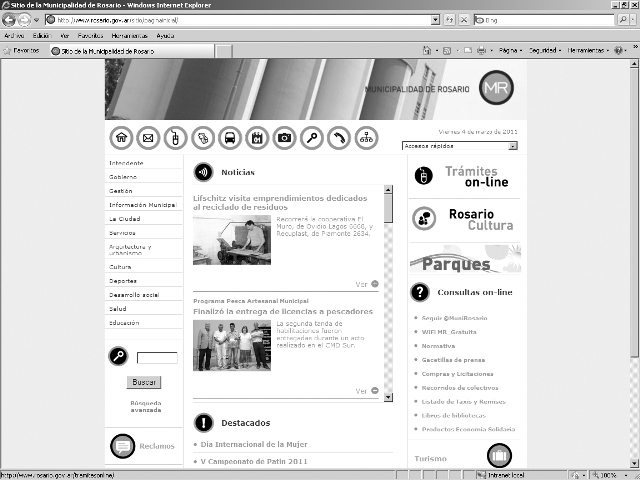Click the page vertical scrollbar down arrow
This screenshot has width=640, height=480.
pos(634,463)
